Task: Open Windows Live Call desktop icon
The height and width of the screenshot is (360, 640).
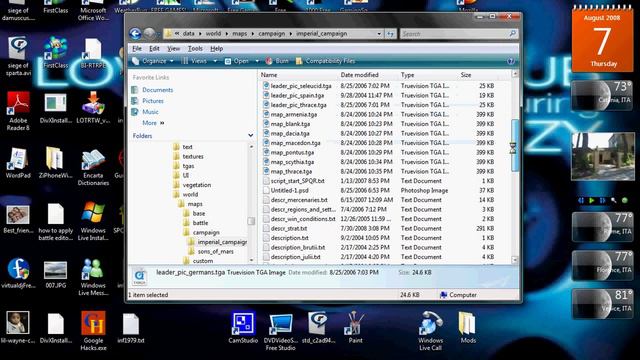Action: click(430, 331)
